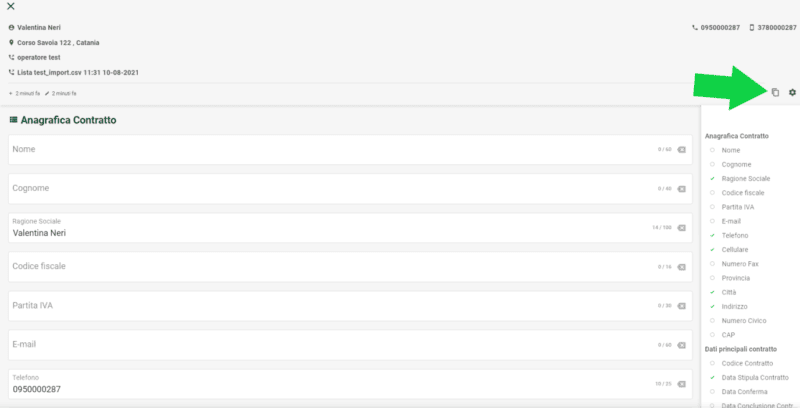This screenshot has height=408, width=800.
Task: Click the Nome input field
Action: (x=350, y=150)
